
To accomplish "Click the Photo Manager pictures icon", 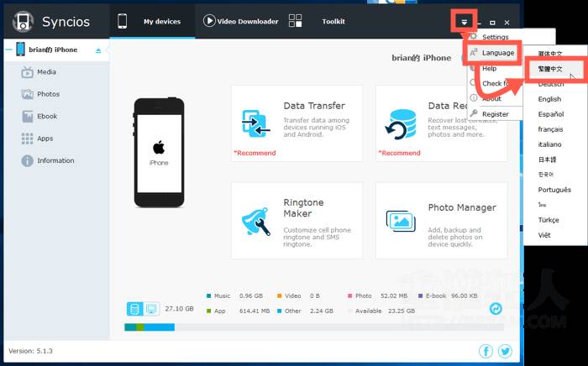I will pyautogui.click(x=401, y=221).
